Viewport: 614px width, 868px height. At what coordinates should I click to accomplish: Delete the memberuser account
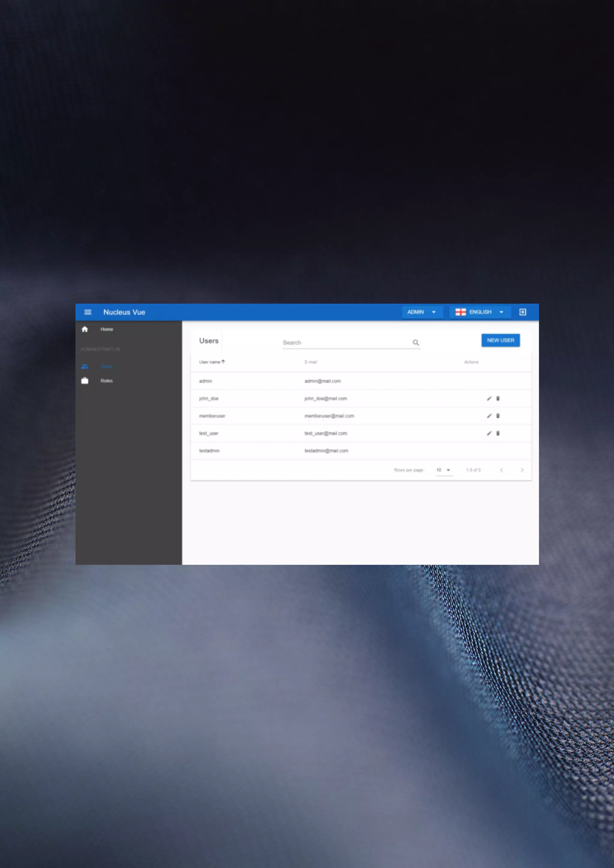498,416
